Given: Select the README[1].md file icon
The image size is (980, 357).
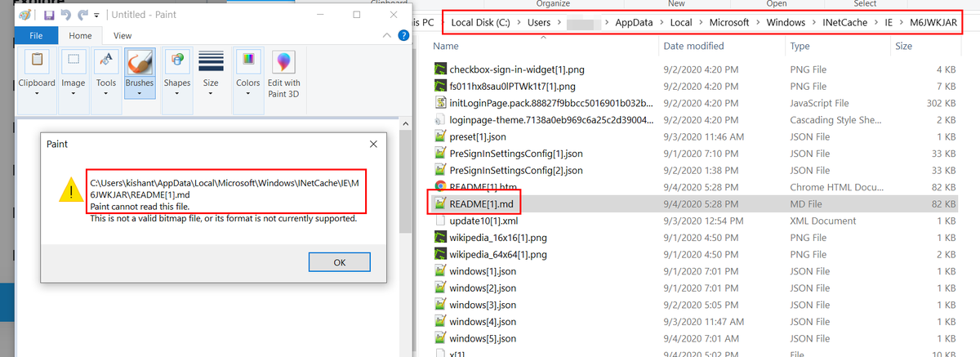Looking at the screenshot, I should [441, 203].
